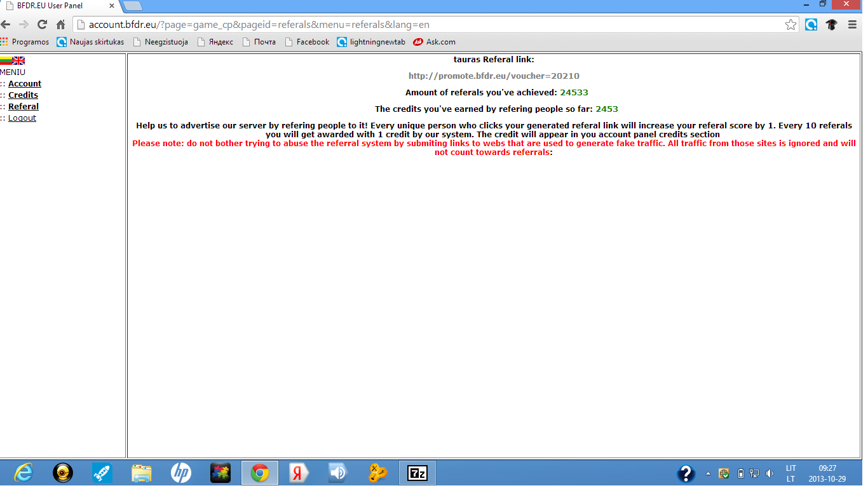Open the browser home page icon
Screen dimensions: 868x488
tap(61, 25)
